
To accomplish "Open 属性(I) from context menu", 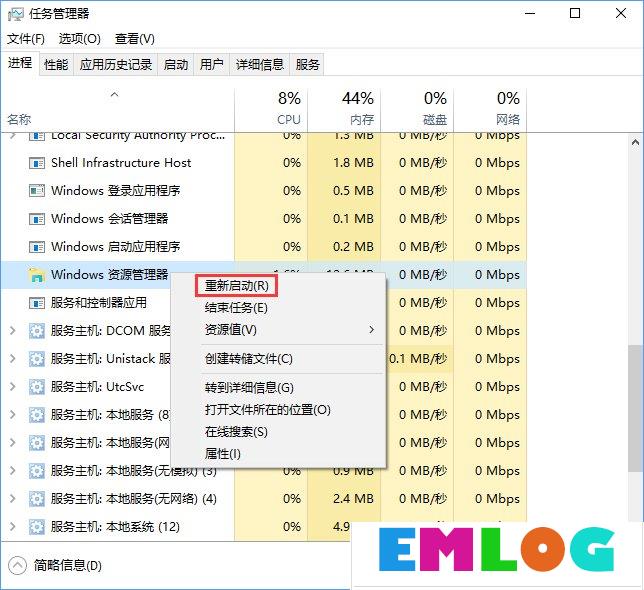I will 223,454.
